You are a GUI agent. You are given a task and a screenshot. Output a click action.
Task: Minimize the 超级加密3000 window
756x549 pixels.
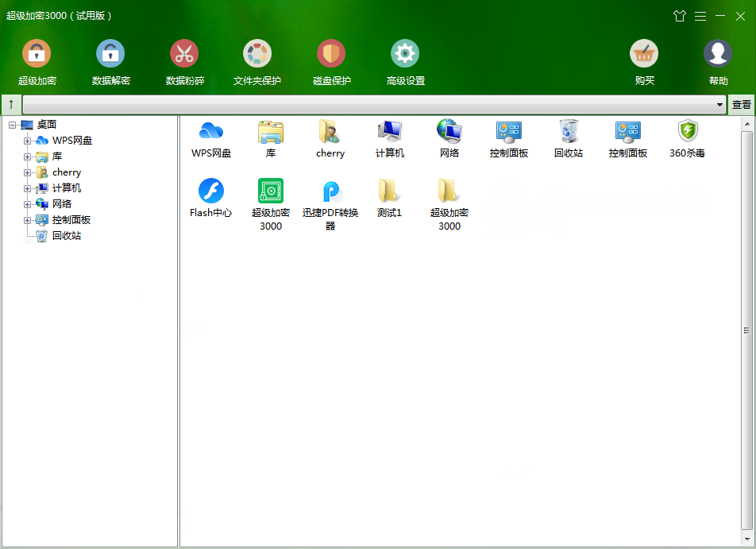pos(720,16)
